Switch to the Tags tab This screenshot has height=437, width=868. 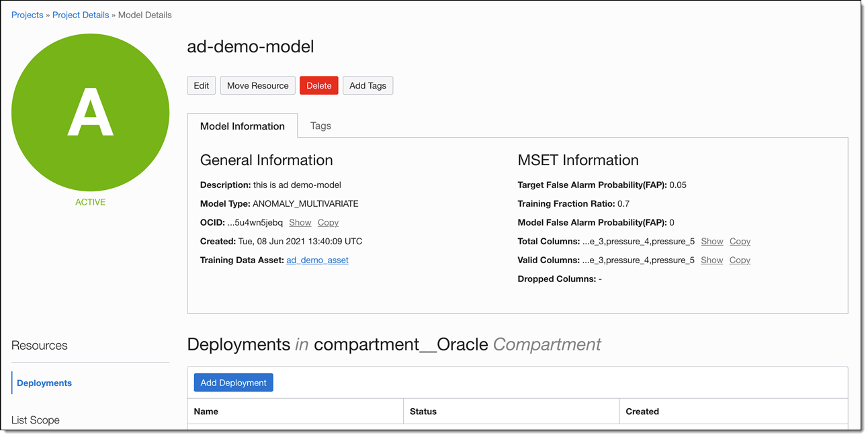(320, 126)
